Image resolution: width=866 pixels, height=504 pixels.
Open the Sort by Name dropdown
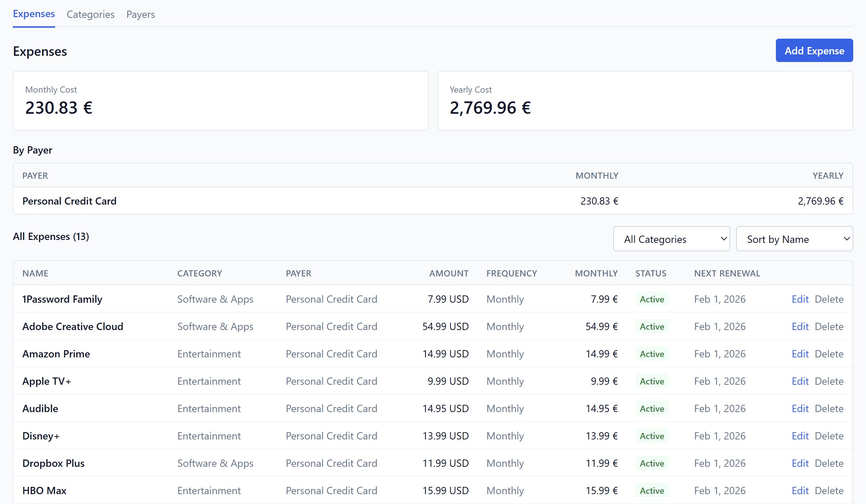tap(794, 239)
